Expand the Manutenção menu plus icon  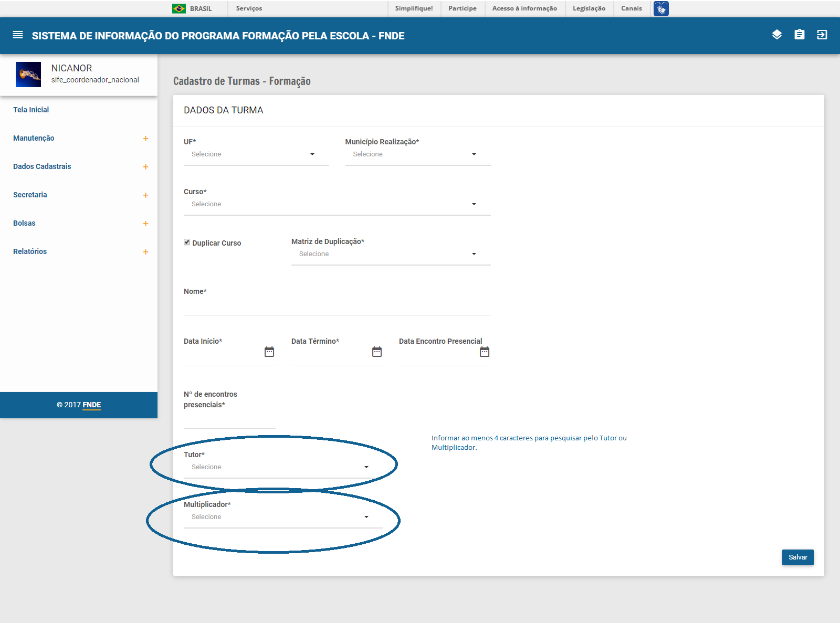[145, 139]
